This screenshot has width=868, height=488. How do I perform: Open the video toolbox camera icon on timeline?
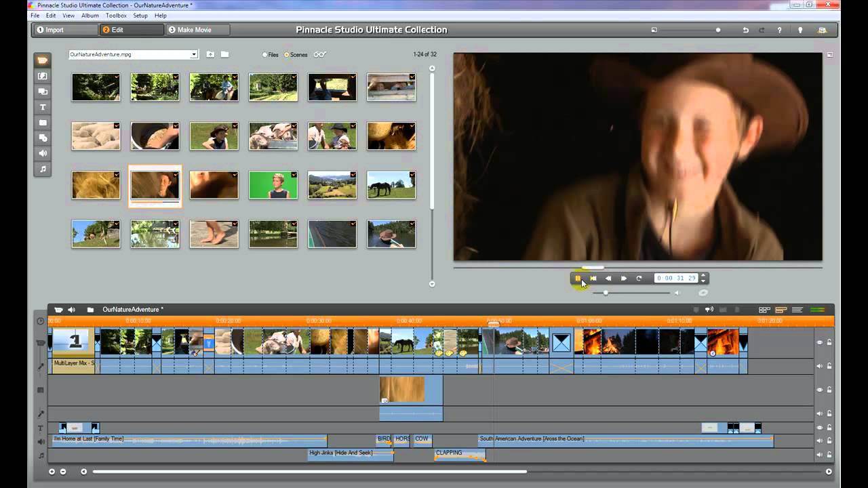[x=59, y=310]
